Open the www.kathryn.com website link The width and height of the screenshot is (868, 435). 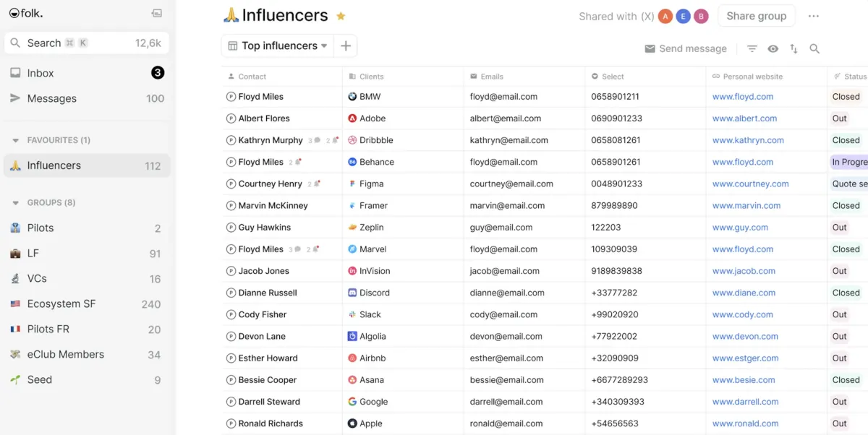pos(748,140)
